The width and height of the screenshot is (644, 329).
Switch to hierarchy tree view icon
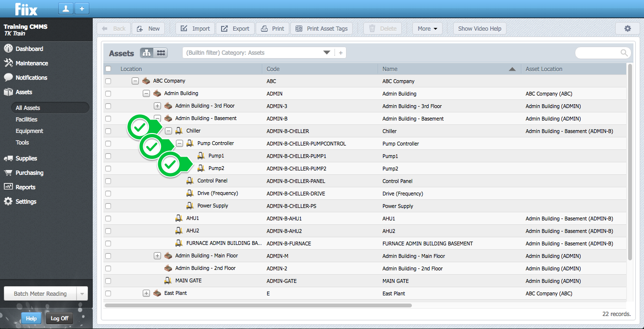point(147,53)
